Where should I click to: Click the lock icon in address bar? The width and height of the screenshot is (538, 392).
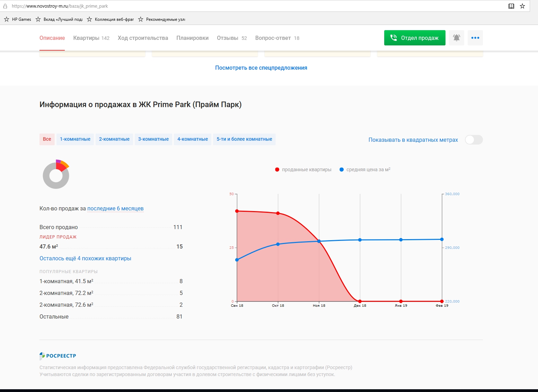point(5,6)
